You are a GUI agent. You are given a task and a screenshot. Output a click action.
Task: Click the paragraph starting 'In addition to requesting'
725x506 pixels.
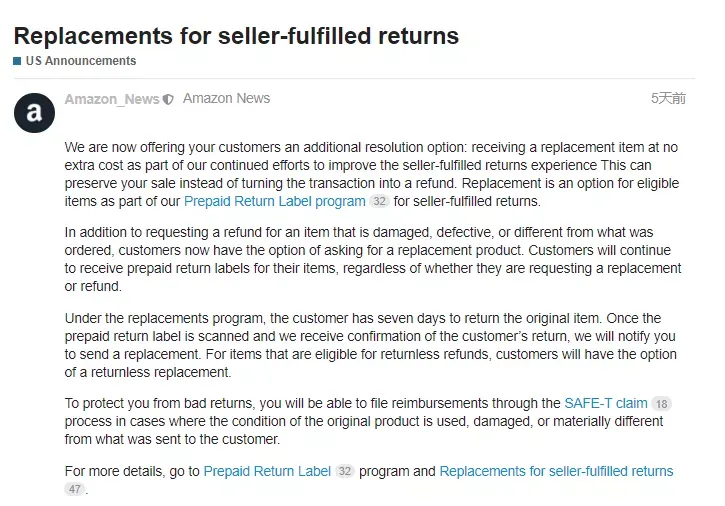(x=373, y=259)
